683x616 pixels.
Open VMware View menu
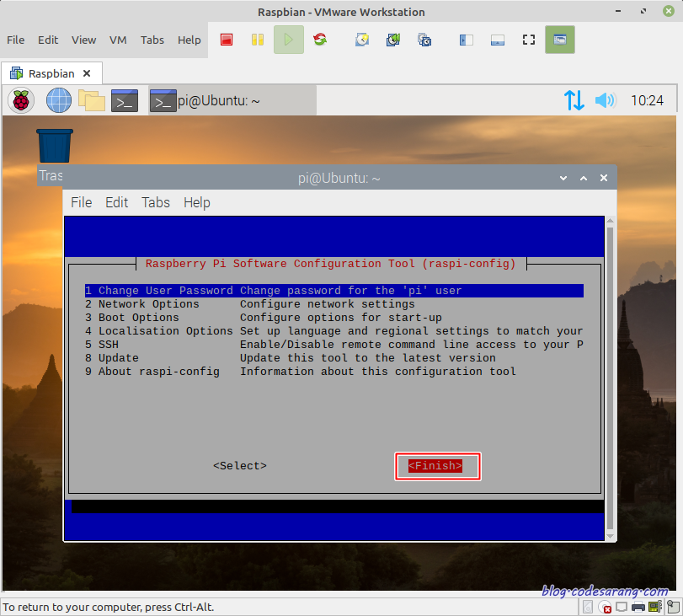click(x=83, y=40)
